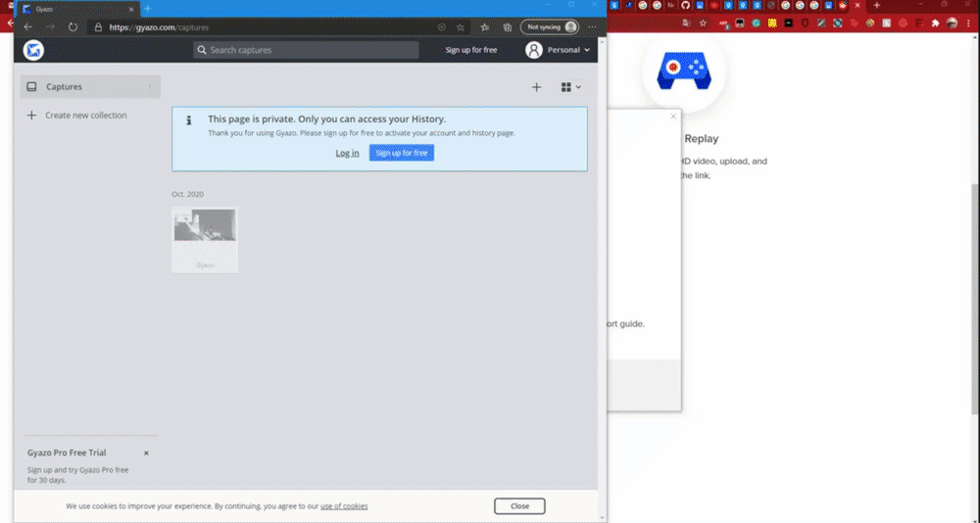
Task: Click blue Sign up for free button
Action: pos(401,153)
